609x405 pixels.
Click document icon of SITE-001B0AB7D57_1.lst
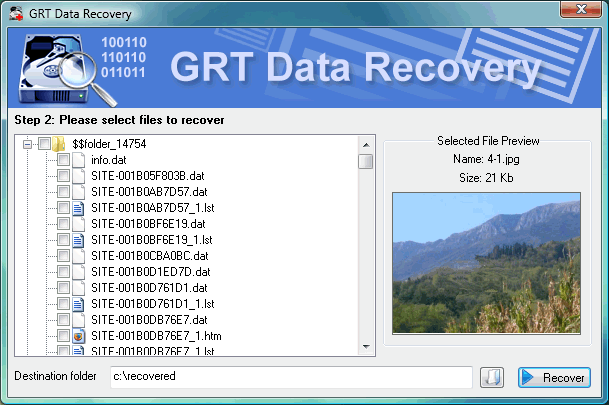[x=78, y=208]
